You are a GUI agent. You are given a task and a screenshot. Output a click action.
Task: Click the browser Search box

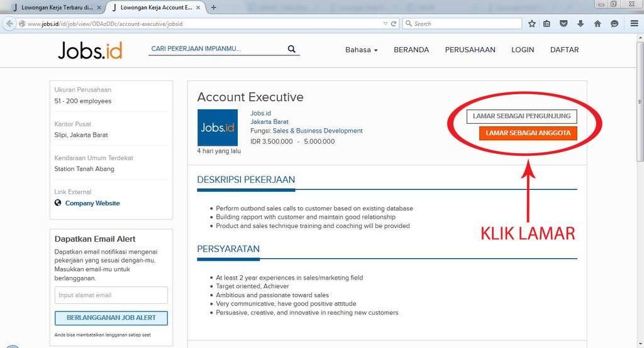pyautogui.click(x=462, y=24)
